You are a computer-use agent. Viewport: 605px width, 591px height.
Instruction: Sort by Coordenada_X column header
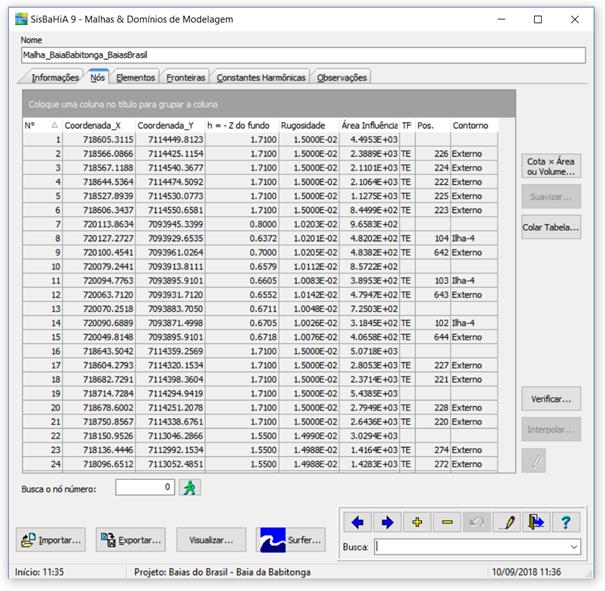tap(99, 125)
